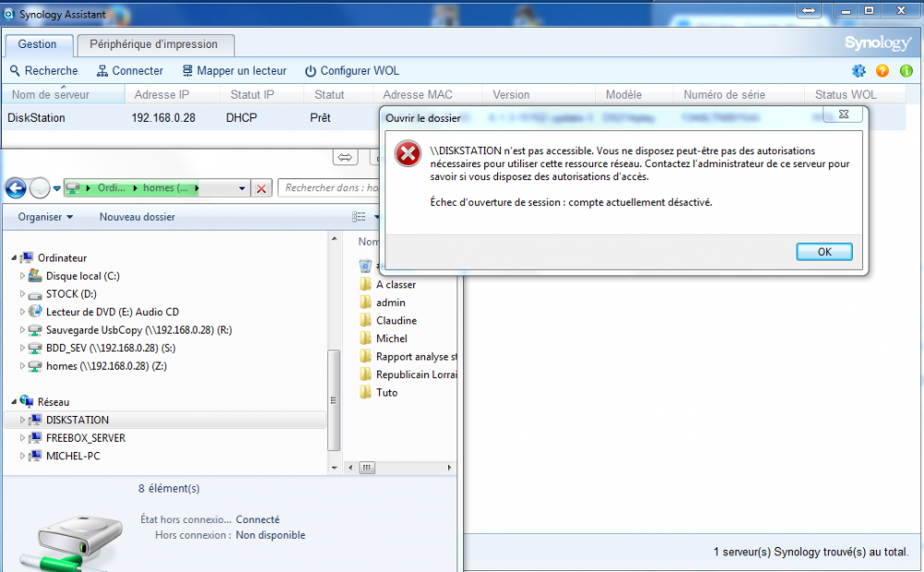
Task: Click the homes (Z:) network drive icon
Action: pyautogui.click(x=35, y=366)
